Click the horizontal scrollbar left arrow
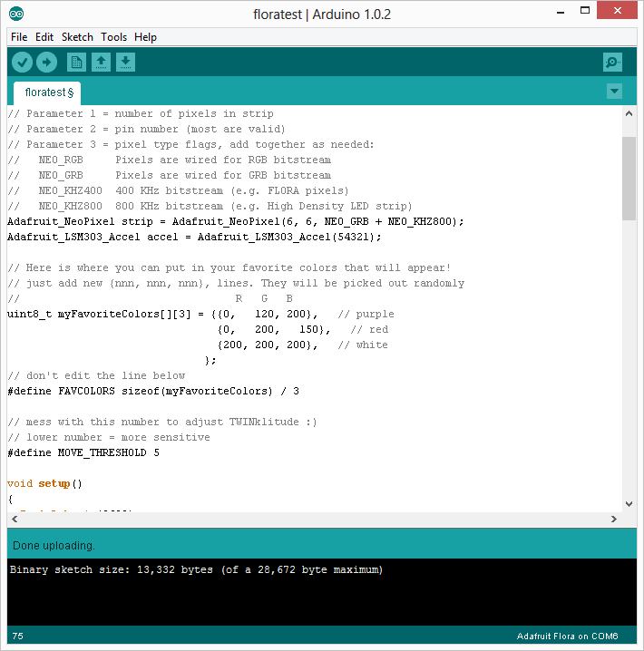 [x=15, y=519]
